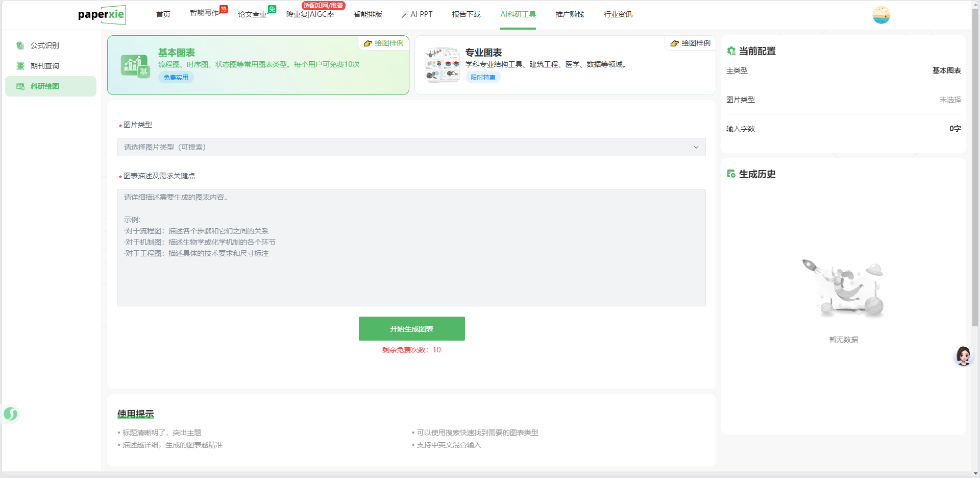This screenshot has height=478, width=980.
Task: Click the 基本图表 green chart icon
Action: 135,66
